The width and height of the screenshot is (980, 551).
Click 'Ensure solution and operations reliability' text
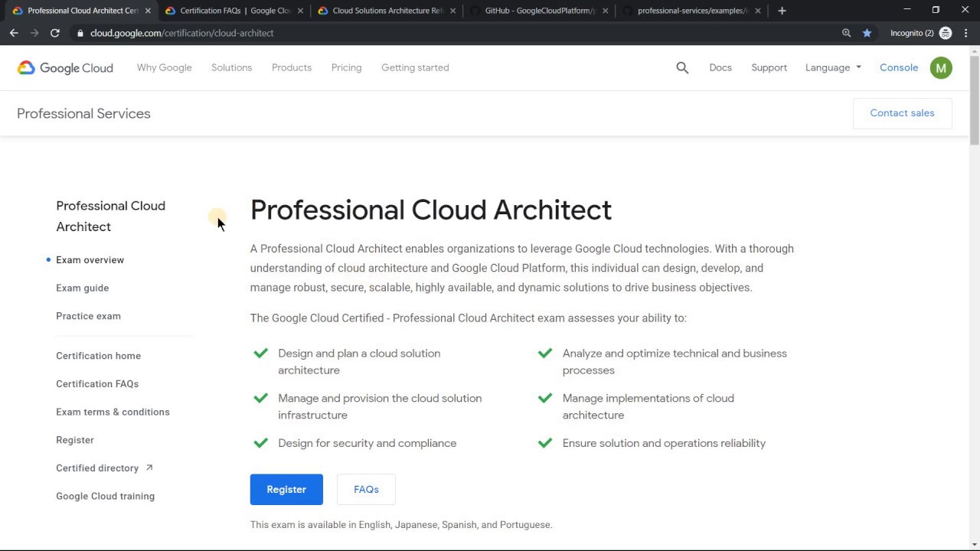tap(664, 443)
